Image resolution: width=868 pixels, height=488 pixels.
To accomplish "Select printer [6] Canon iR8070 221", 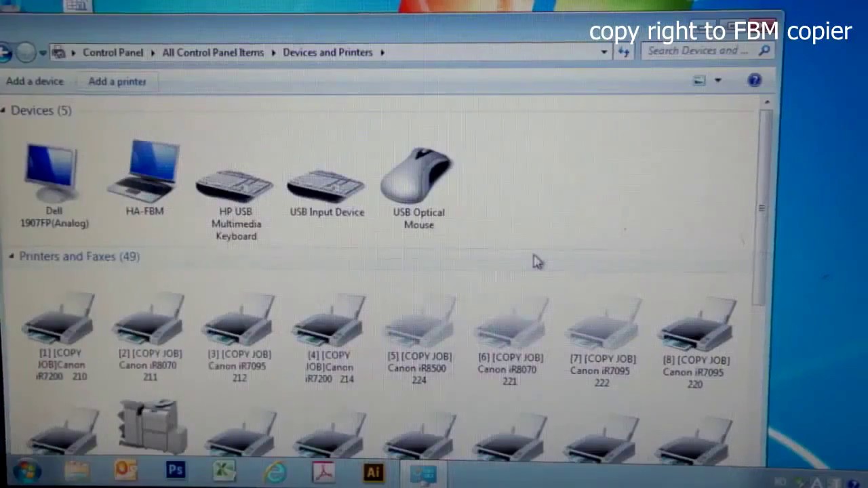I will pyautogui.click(x=510, y=342).
